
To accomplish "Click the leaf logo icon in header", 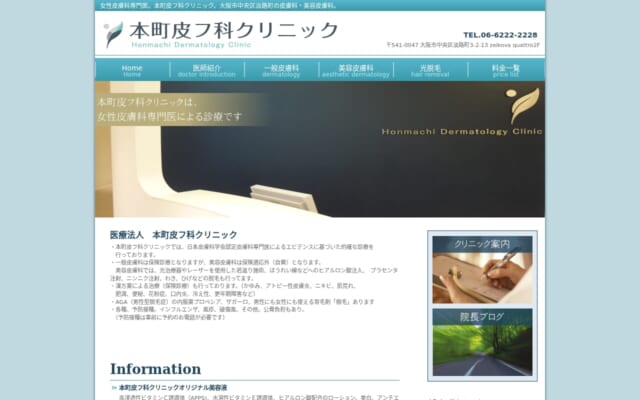I will [113, 34].
